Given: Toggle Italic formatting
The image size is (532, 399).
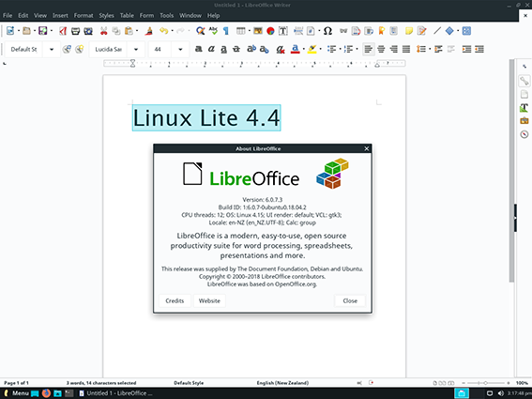Looking at the screenshot, I should pos(211,49).
